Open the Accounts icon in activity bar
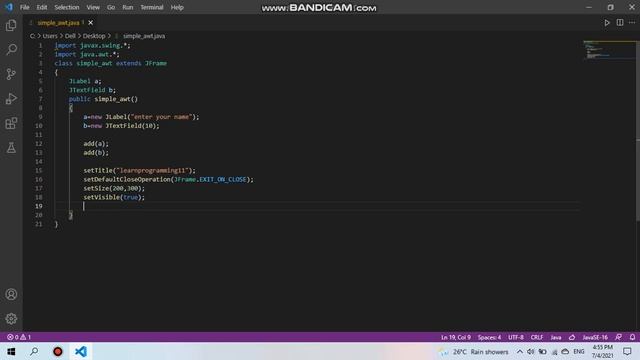This screenshot has width=640, height=360. click(x=11, y=294)
